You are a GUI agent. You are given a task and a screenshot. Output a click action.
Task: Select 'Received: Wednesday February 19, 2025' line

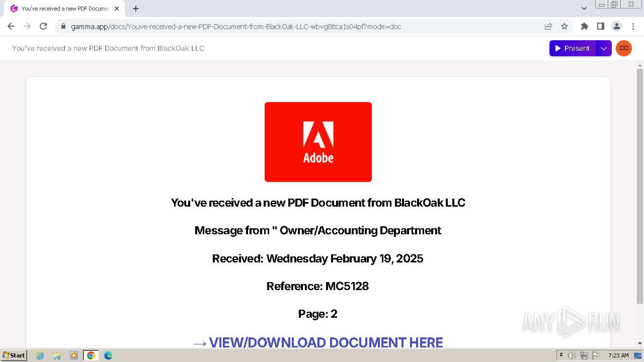tap(317, 258)
